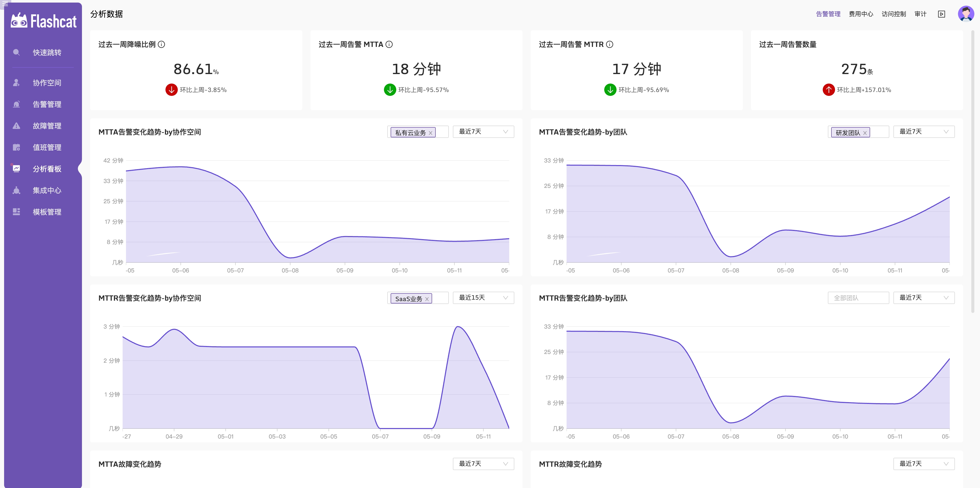Open 最近7天 dropdown for MTTR-by团队 chart
Screen dimensions: 980x488
click(924, 298)
